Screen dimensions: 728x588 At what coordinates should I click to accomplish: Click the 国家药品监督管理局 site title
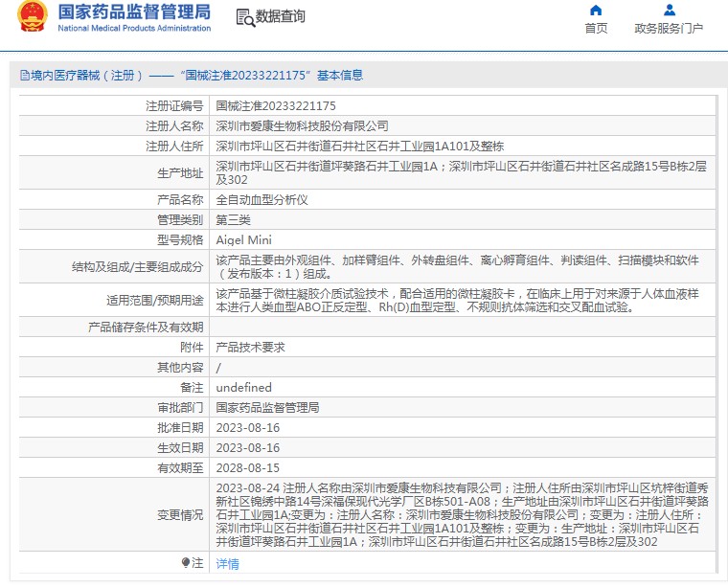coord(134,12)
